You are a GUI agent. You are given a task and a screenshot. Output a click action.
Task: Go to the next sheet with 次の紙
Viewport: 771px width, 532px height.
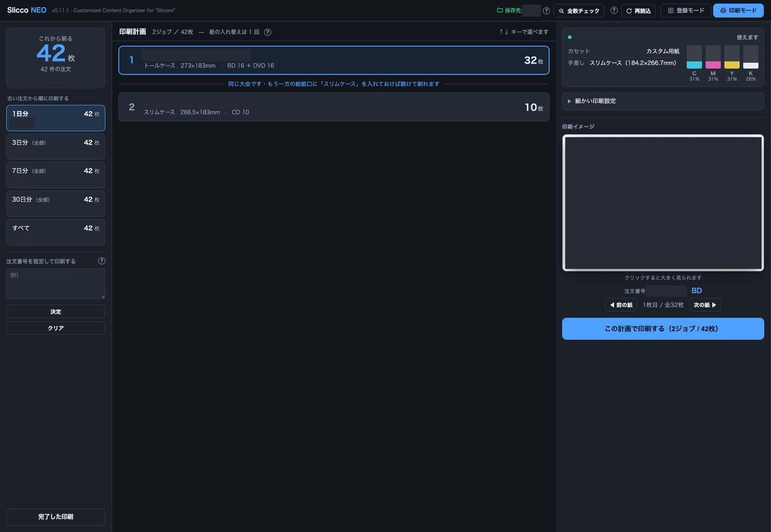pos(705,305)
